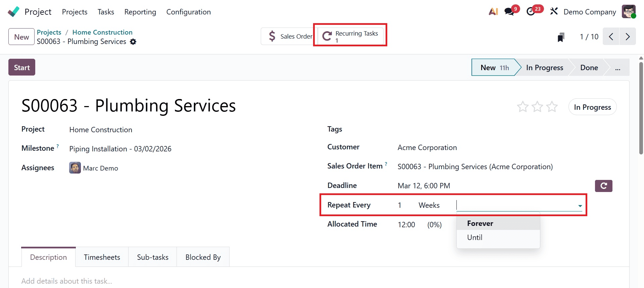Viewport: 644px width, 288px height.
Task: Choose Forever in repeat dropdown
Action: [x=498, y=224]
